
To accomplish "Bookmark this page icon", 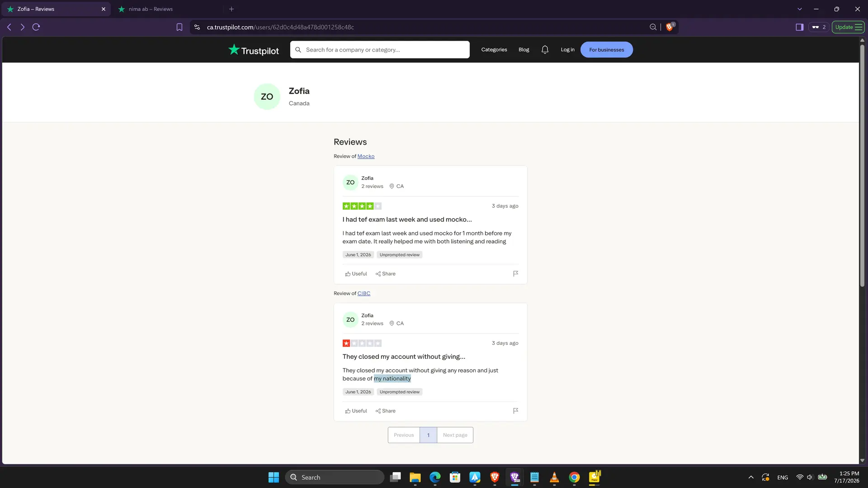I will point(179,27).
